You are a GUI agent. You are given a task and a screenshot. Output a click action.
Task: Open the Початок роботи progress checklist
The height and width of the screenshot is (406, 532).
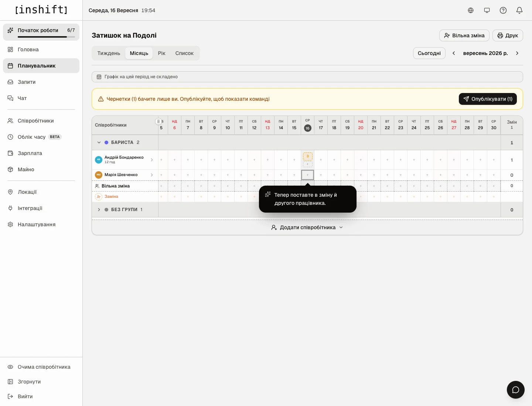(x=41, y=32)
